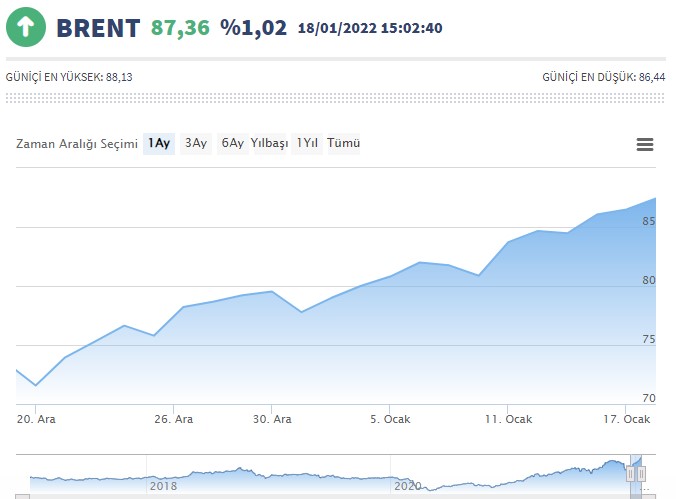676x499 pixels.
Task: Grab the left navigator range handle
Action: coord(631,473)
